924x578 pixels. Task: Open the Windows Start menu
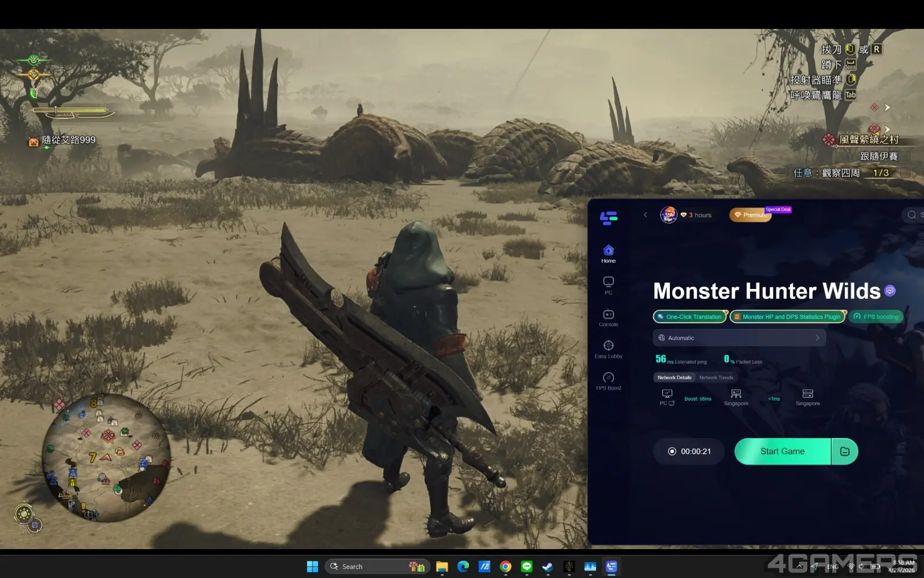312,566
